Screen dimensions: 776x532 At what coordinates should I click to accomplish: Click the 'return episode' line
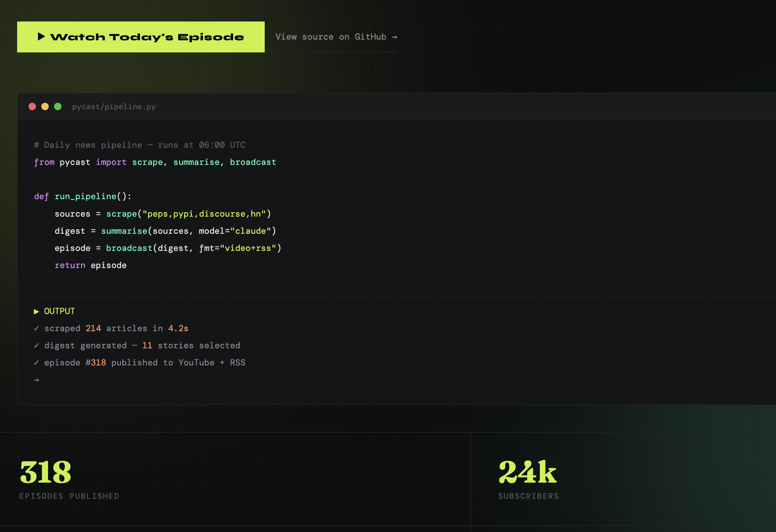click(x=91, y=265)
